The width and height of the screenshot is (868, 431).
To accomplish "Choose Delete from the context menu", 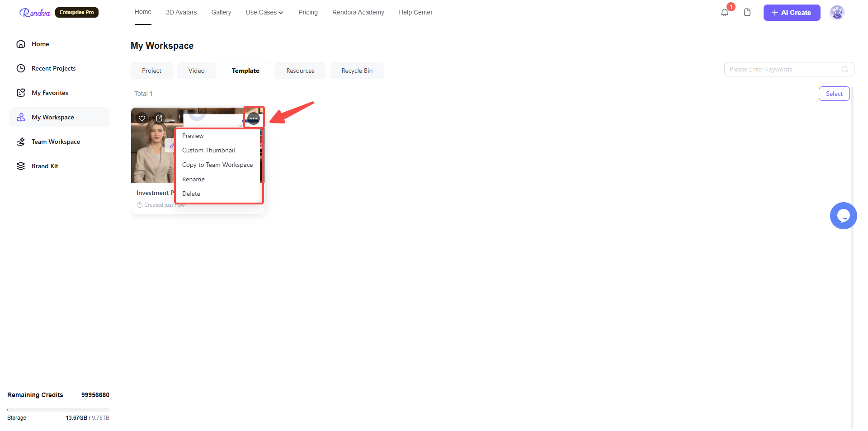I will point(219,194).
